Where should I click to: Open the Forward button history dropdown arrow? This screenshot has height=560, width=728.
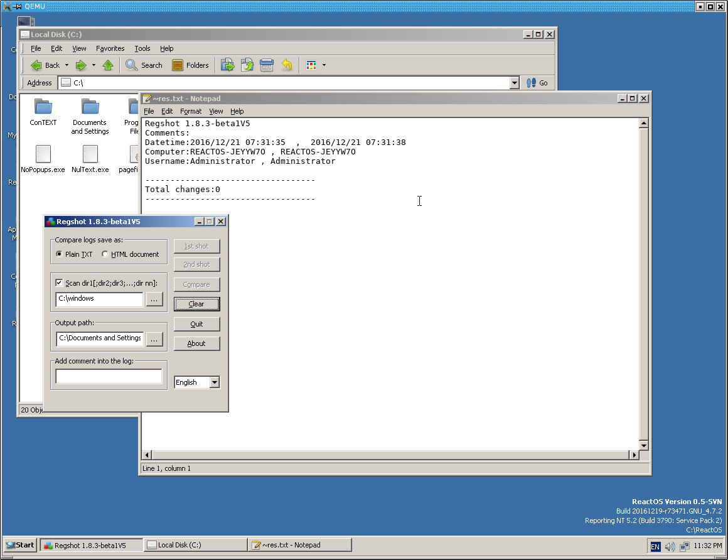pos(94,65)
